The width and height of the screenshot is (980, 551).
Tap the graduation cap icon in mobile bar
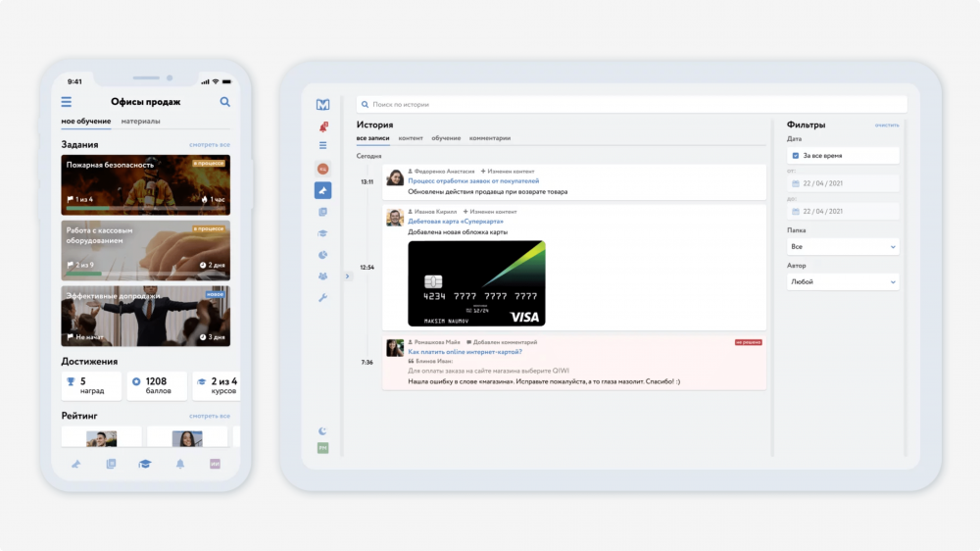tap(145, 464)
